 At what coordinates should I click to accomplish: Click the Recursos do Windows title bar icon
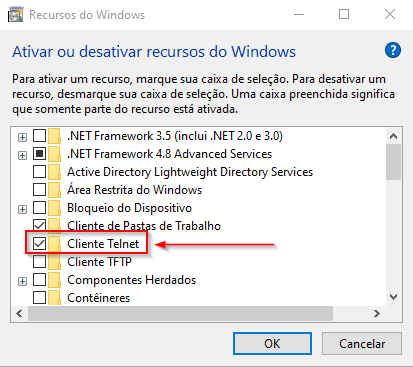point(16,15)
